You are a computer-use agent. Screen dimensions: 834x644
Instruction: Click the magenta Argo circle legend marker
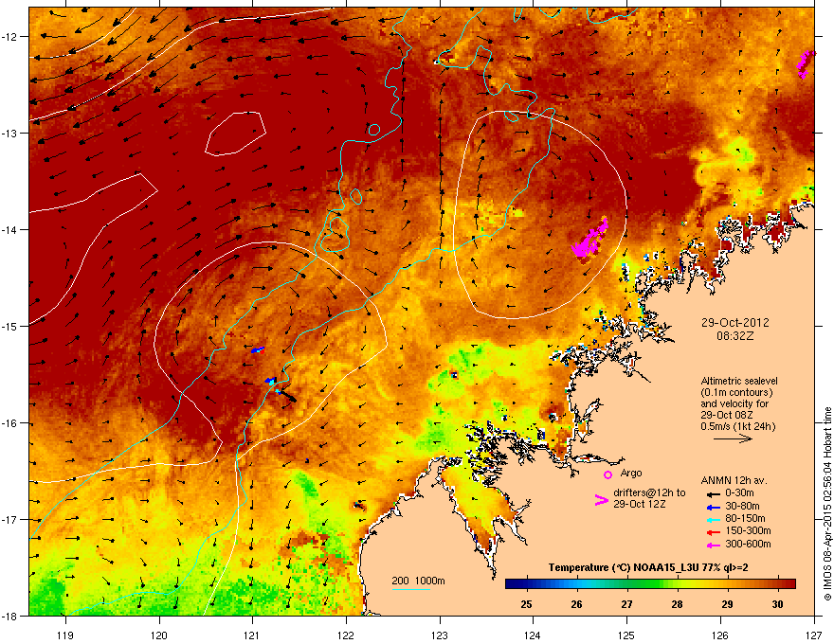[607, 474]
